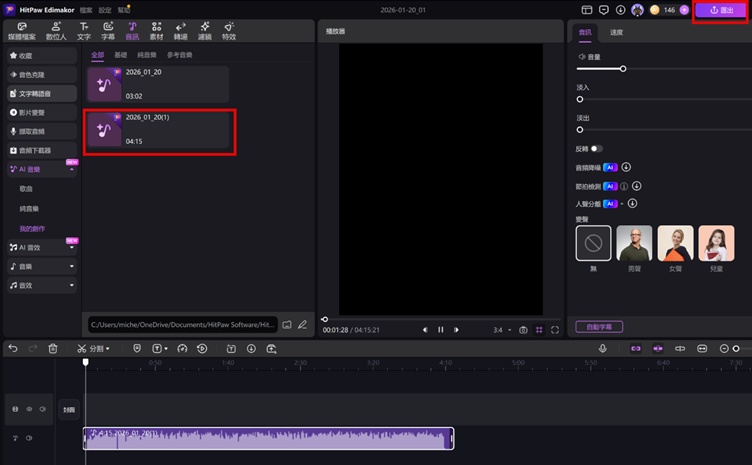
Task: Click the microphone record icon above timeline
Action: click(x=603, y=348)
